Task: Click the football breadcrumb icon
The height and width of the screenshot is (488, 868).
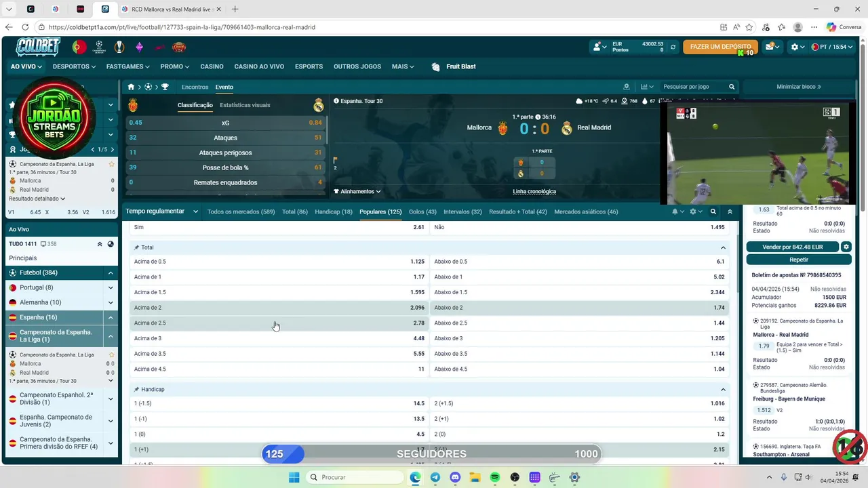Action: pyautogui.click(x=148, y=87)
